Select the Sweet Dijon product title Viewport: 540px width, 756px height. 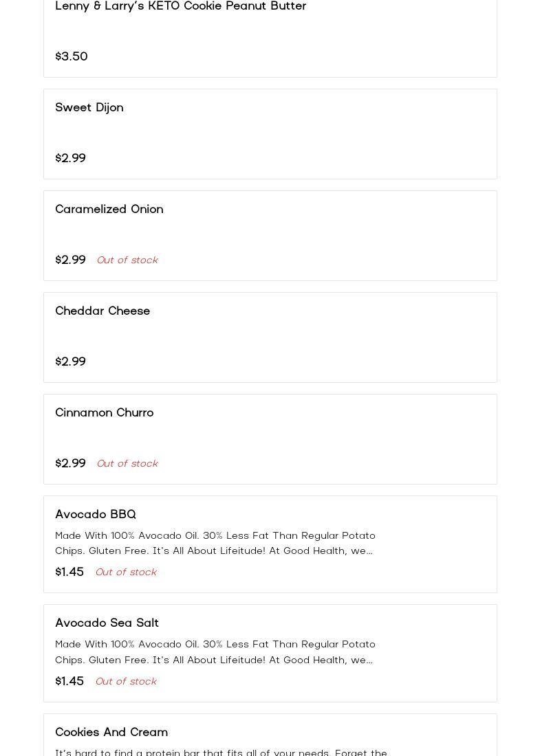[x=89, y=107]
